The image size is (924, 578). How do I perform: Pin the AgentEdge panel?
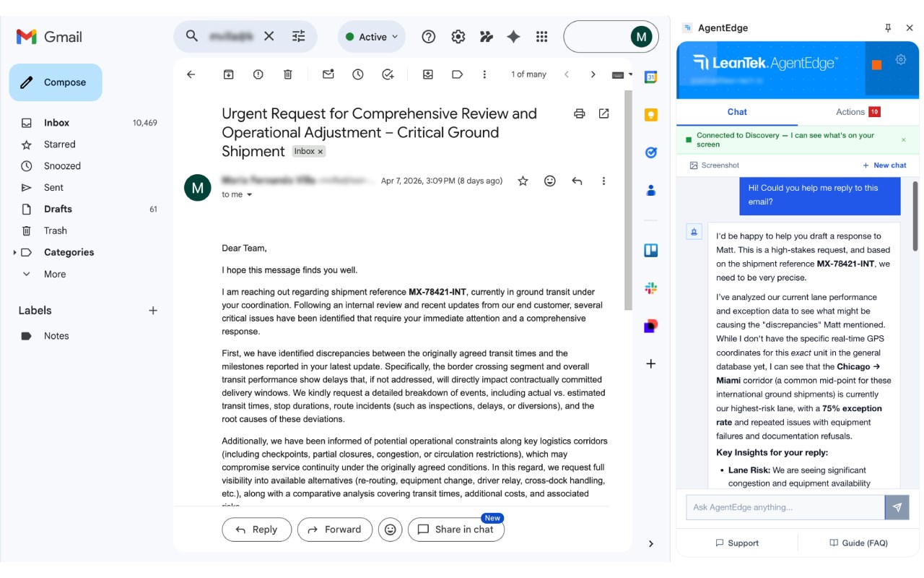(888, 28)
